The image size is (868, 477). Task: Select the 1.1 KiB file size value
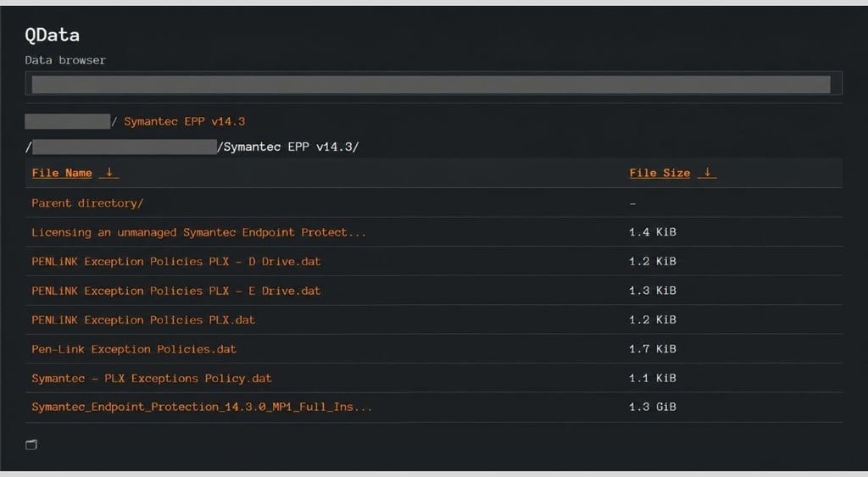tap(653, 379)
